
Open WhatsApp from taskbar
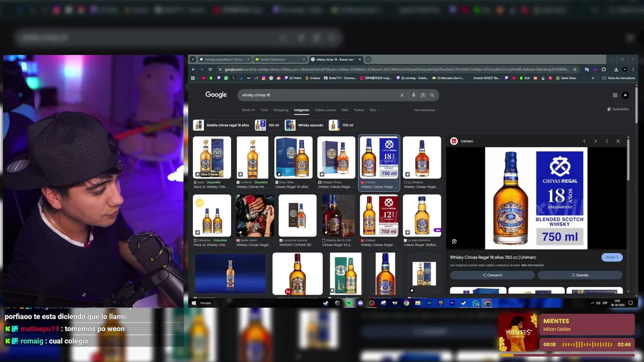pyautogui.click(x=475, y=303)
